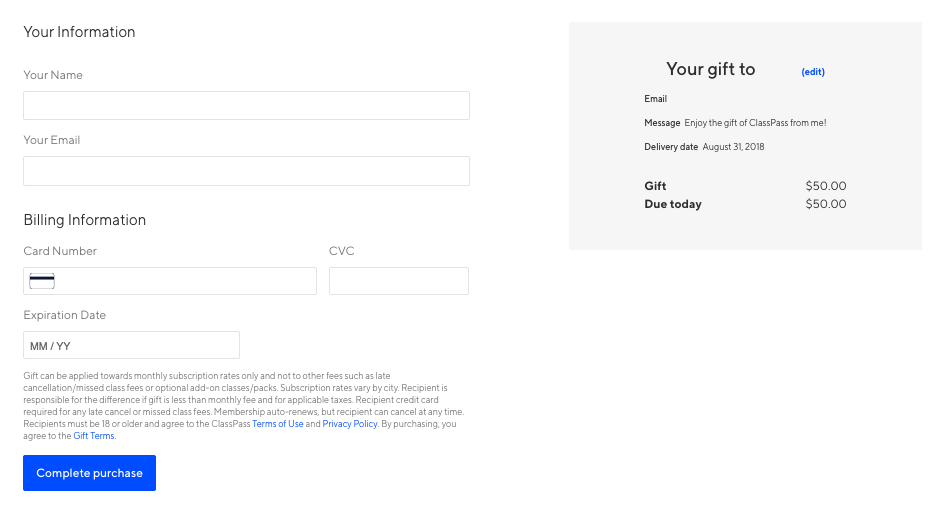Open the Gift Terms link
Image resolution: width=945 pixels, height=517 pixels.
coord(93,436)
